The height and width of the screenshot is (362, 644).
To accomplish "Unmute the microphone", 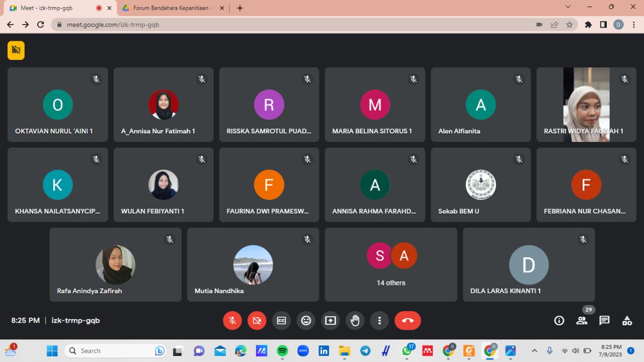I will pyautogui.click(x=232, y=321).
